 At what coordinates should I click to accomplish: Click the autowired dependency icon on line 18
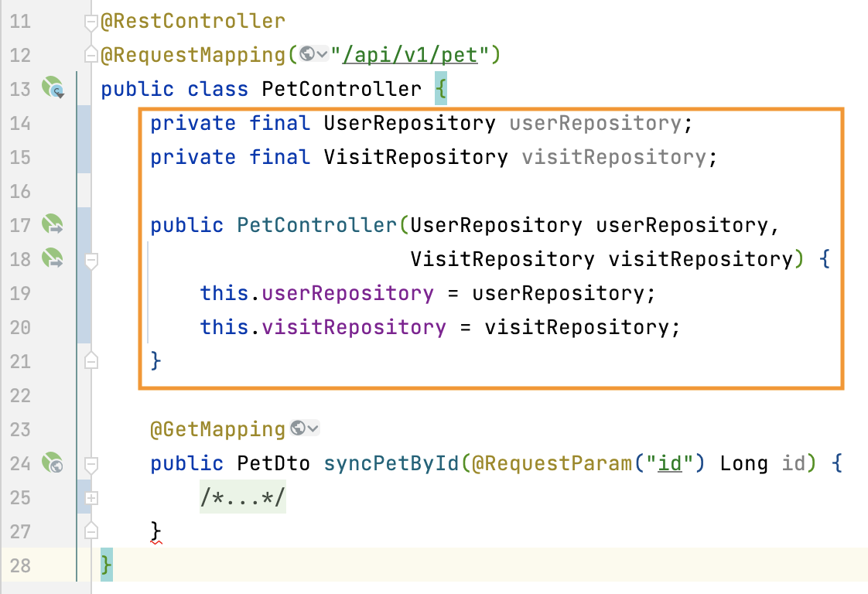coord(51,258)
